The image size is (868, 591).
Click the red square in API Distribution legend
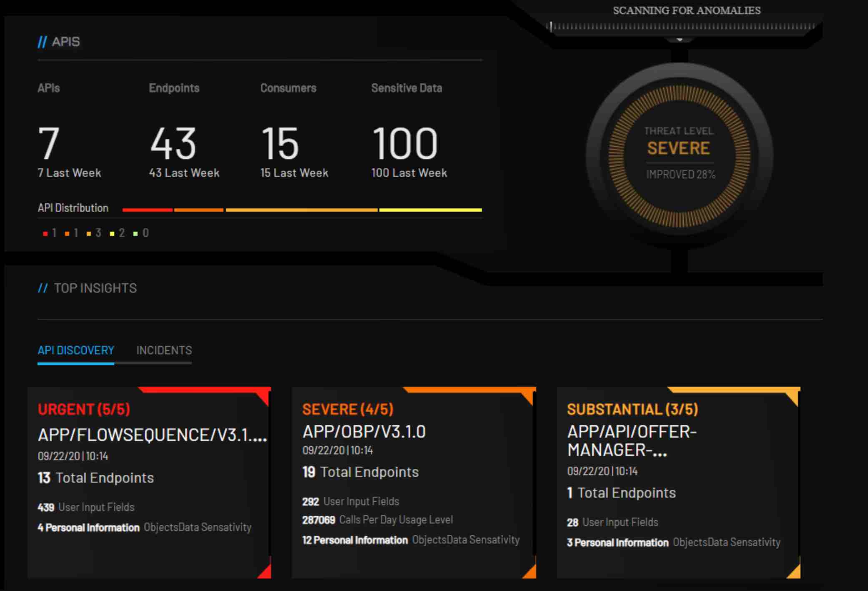tap(45, 233)
